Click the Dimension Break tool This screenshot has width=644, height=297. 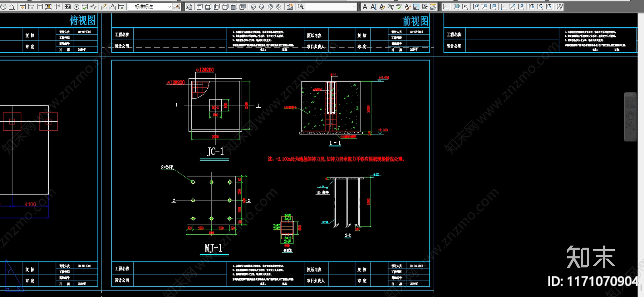coord(57,7)
